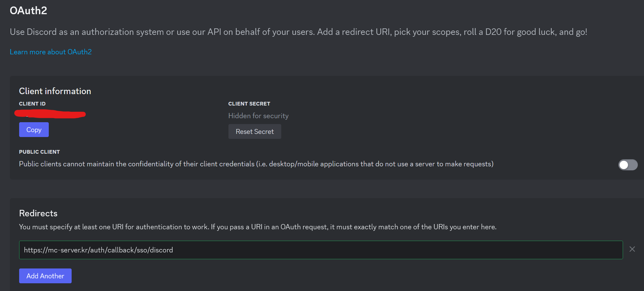Image resolution: width=644 pixels, height=291 pixels.
Task: Click the X next to the redirect field
Action: click(632, 249)
